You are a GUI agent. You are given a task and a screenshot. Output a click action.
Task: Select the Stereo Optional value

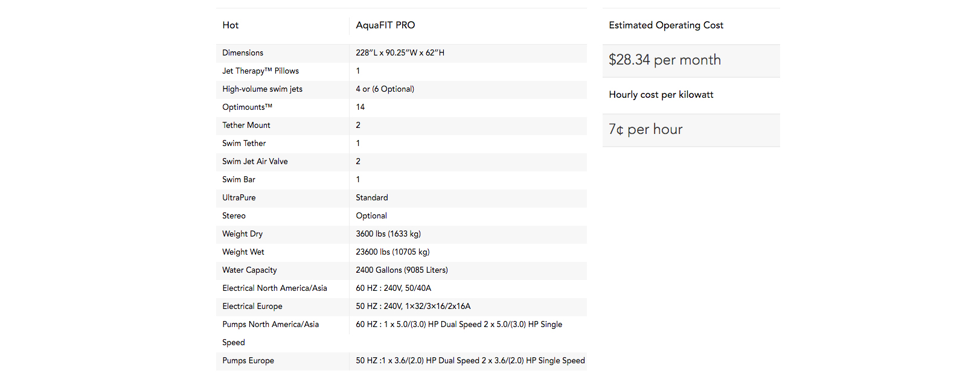371,216
